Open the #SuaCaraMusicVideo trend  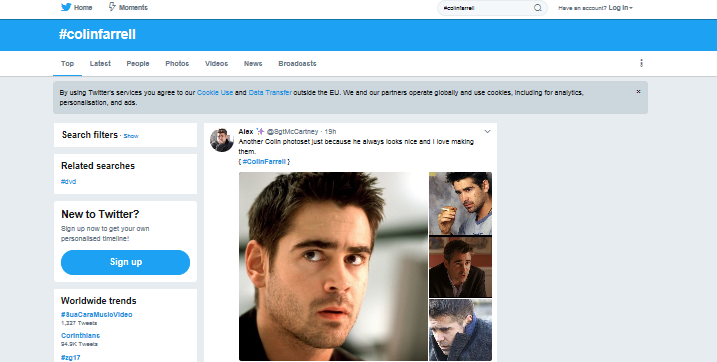96,314
